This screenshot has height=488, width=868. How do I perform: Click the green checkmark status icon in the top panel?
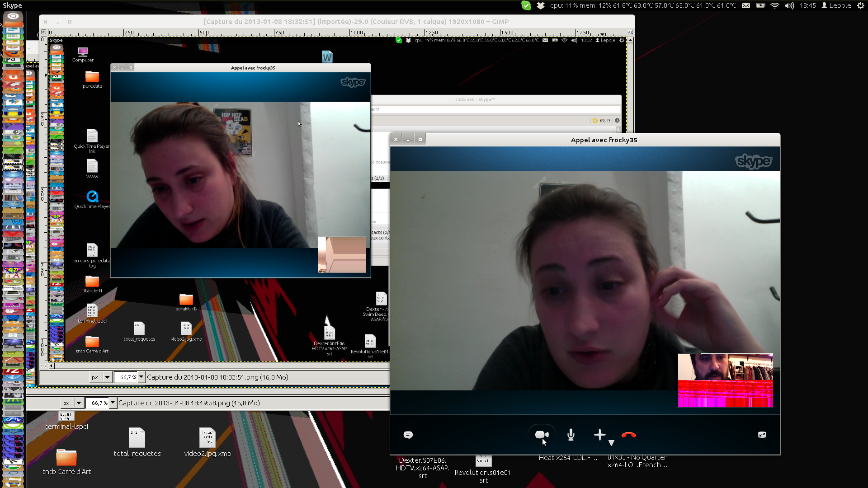click(526, 5)
